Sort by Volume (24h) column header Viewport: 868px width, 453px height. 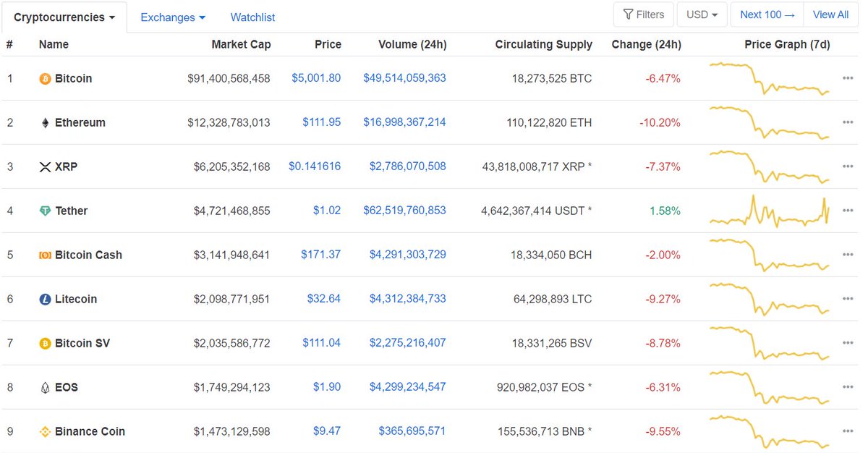412,45
